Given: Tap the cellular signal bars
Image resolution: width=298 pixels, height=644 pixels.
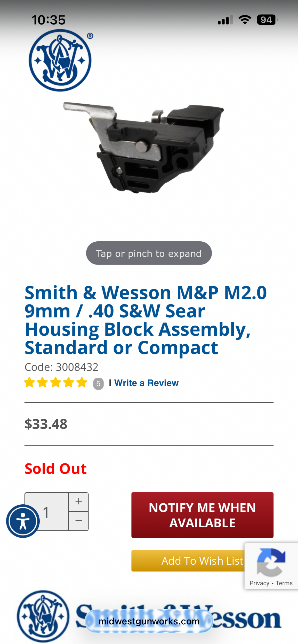Looking at the screenshot, I should click(x=225, y=20).
